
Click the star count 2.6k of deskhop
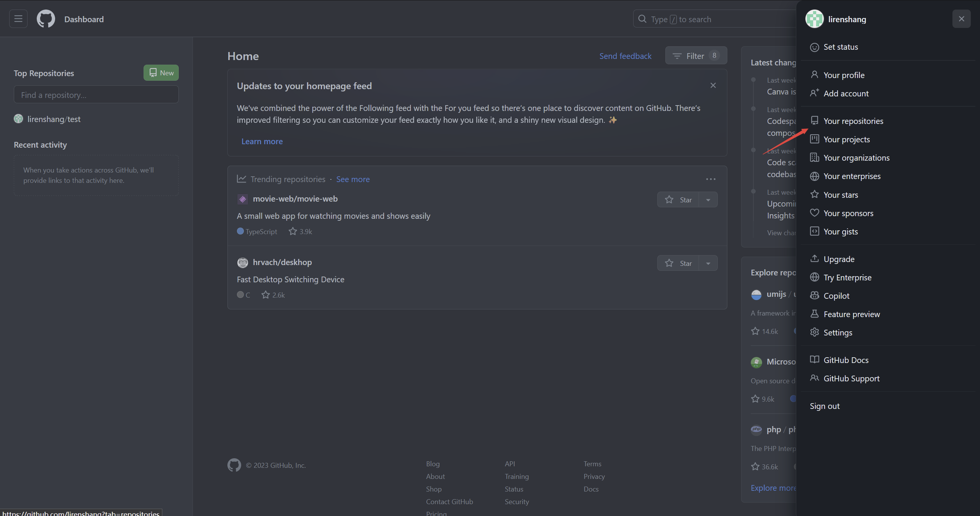(273, 295)
